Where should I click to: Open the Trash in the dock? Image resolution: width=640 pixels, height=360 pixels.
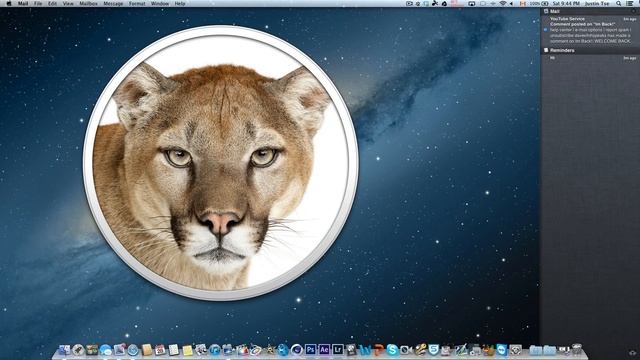pos(577,350)
